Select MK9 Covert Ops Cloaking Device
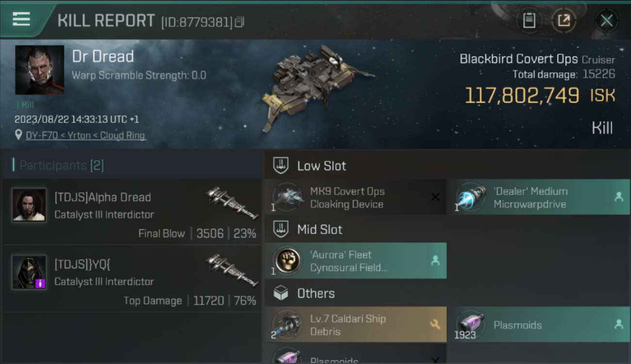 pos(355,198)
